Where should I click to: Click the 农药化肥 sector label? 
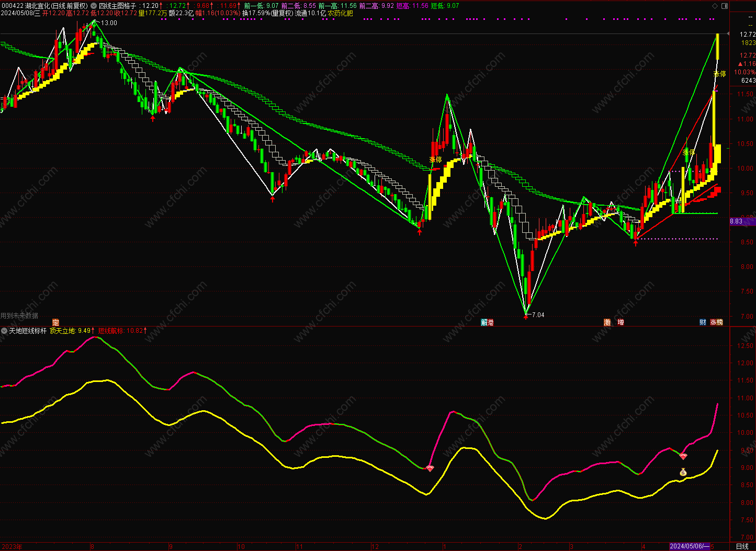coord(341,13)
